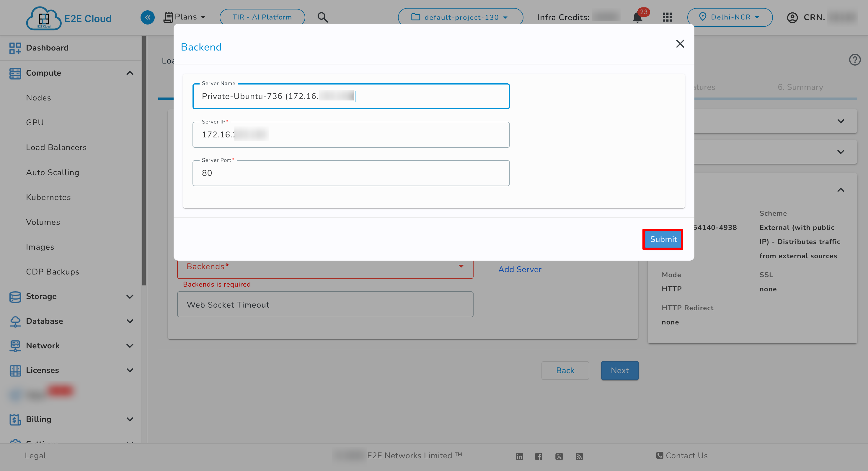Click the CRN account profile icon
This screenshot has height=471, width=868.
coord(792,17)
